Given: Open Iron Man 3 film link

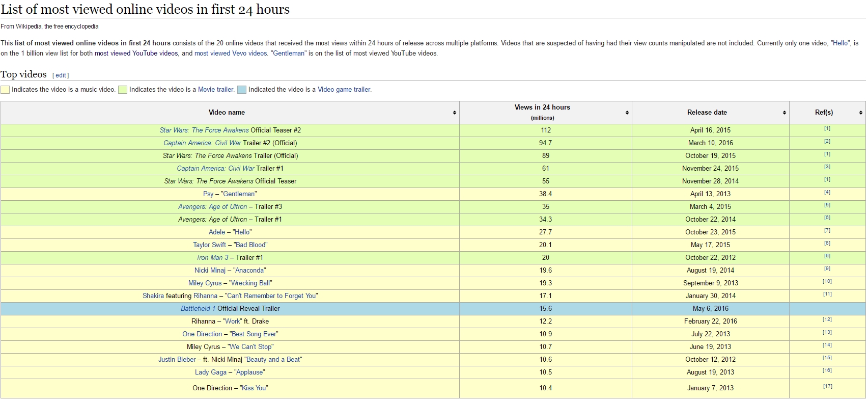Looking at the screenshot, I should click(212, 258).
